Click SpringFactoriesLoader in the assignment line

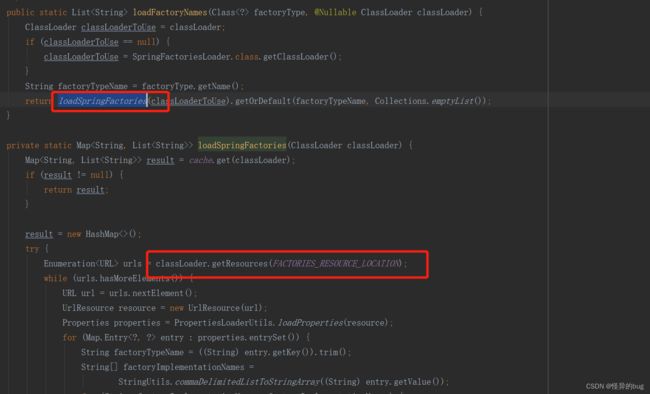pyautogui.click(x=182, y=56)
